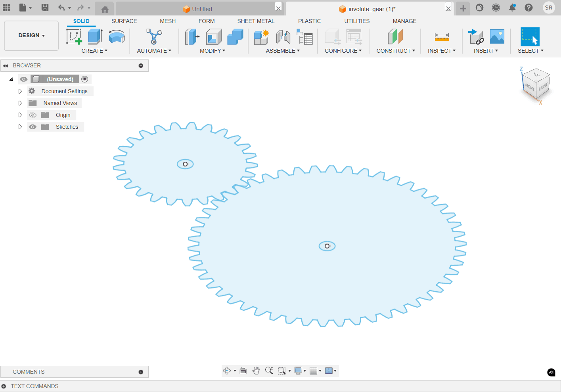Open the Bill of Materials table icon

point(304,37)
